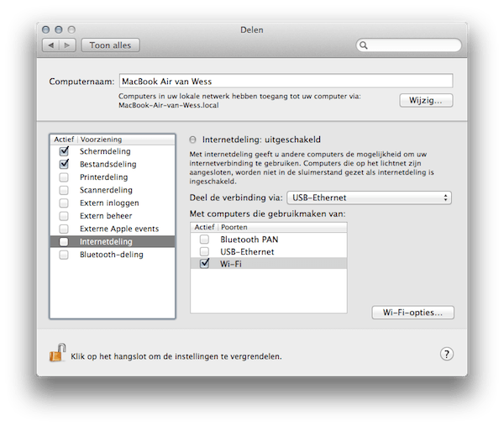Enable the Printerdeling checkbox
Viewport: 504px width, 427px height.
click(x=64, y=177)
